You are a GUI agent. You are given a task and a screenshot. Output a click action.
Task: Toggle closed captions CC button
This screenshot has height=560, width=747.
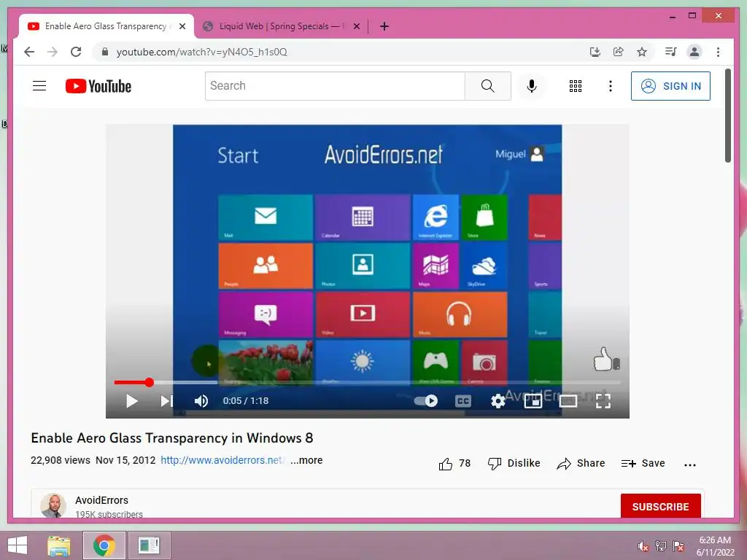pyautogui.click(x=462, y=401)
